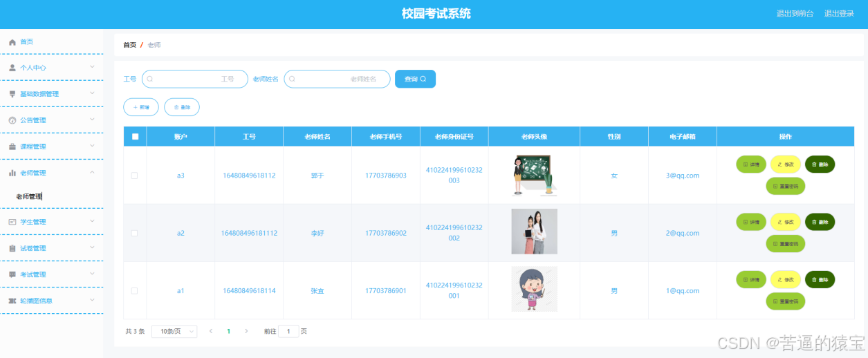This screenshot has height=358, width=868.
Task: Open 详情 for teacher 张宜
Action: pos(751,280)
